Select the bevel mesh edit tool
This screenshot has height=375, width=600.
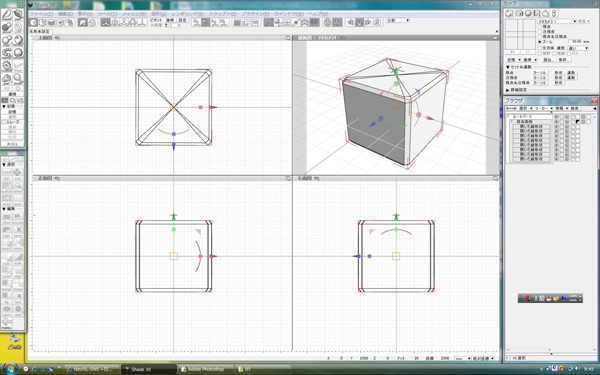(18, 230)
